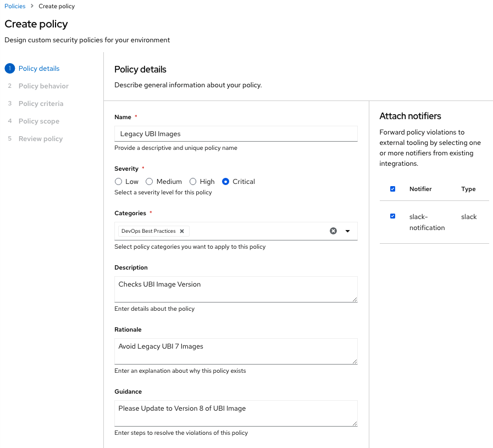Select Critical severity radio button

(225, 182)
